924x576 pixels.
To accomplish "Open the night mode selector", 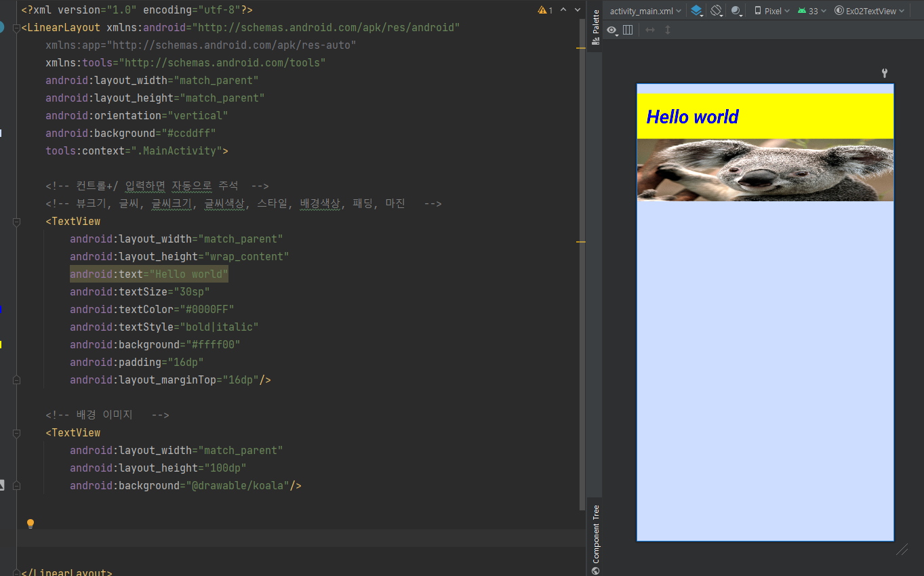I will pos(737,11).
